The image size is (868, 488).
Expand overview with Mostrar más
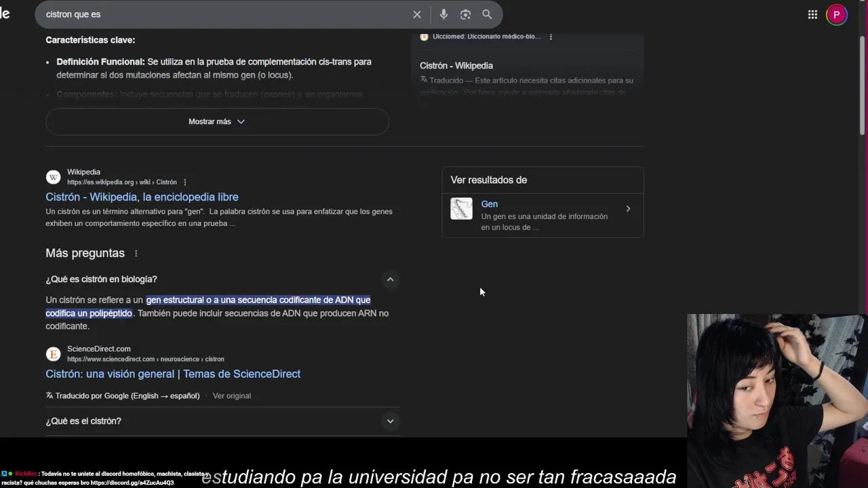[x=217, y=121]
